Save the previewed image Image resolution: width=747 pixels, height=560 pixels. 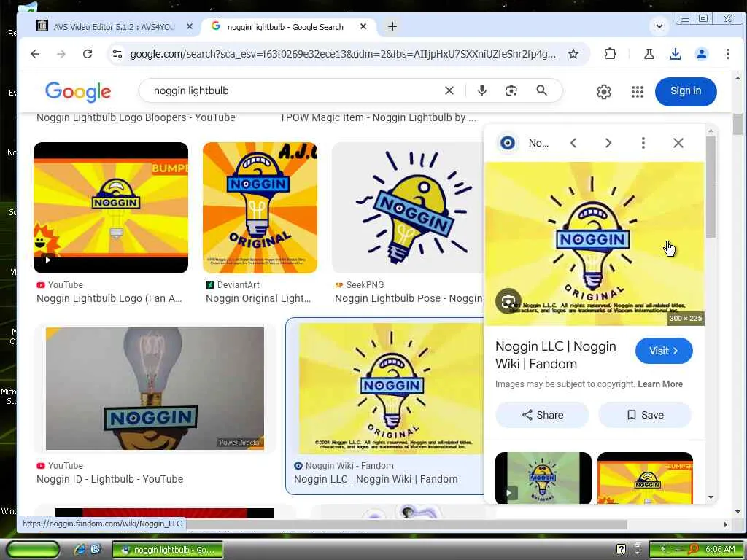tap(645, 415)
